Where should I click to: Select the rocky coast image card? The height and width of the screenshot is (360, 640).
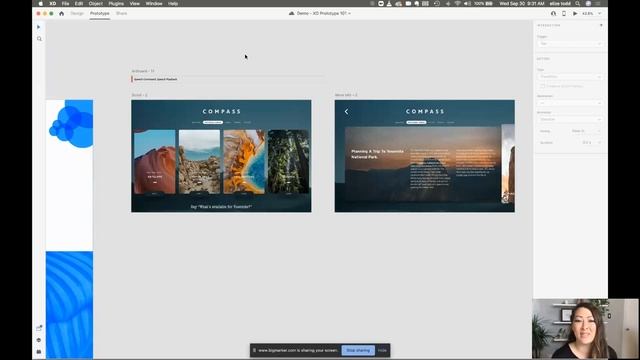[x=199, y=162]
